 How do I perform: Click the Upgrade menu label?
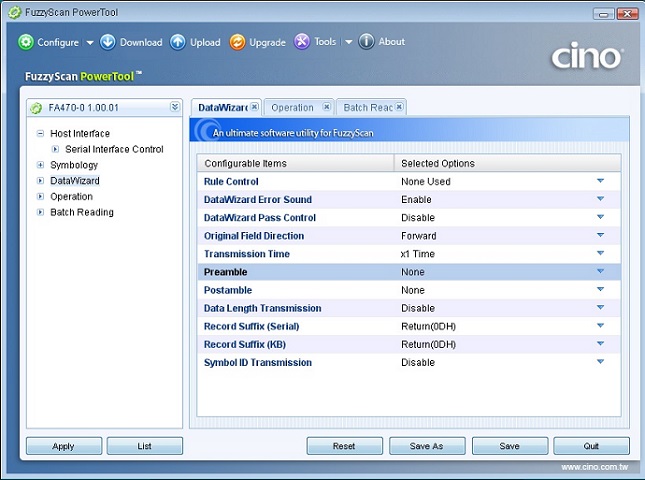[267, 42]
